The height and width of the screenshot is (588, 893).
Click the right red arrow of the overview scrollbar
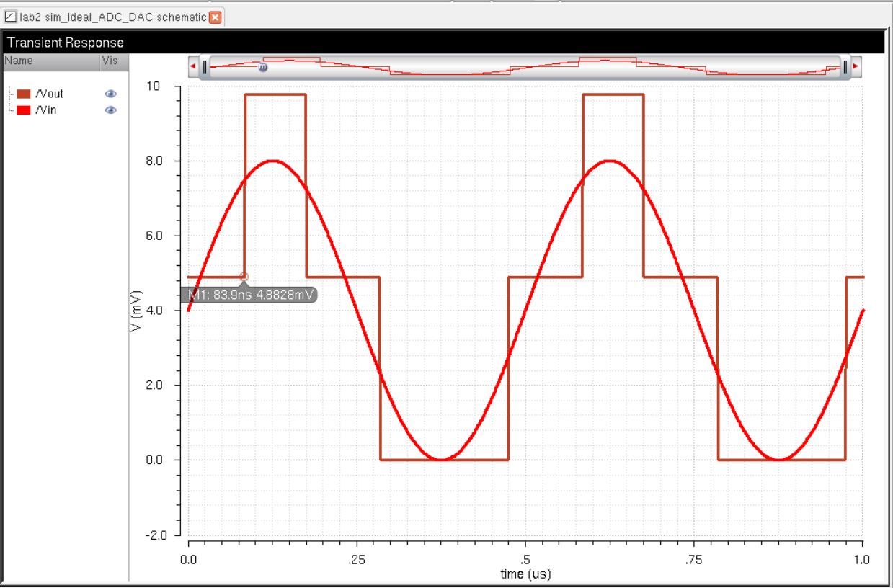tap(856, 66)
